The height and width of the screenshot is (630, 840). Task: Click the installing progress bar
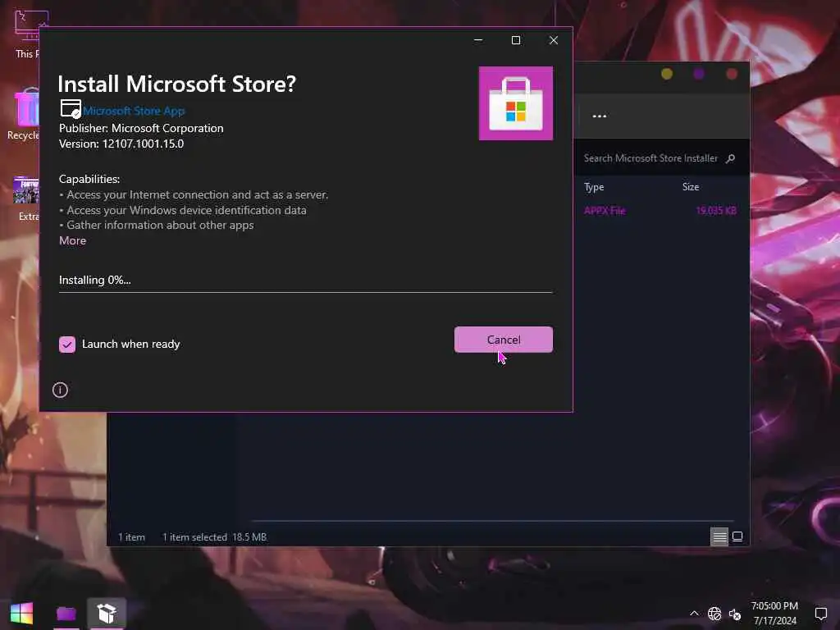point(305,293)
